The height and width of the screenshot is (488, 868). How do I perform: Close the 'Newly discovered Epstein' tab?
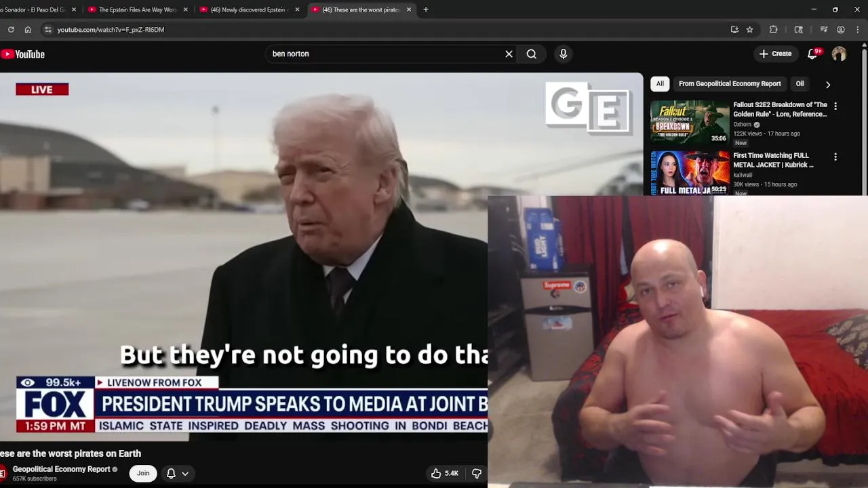297,9
